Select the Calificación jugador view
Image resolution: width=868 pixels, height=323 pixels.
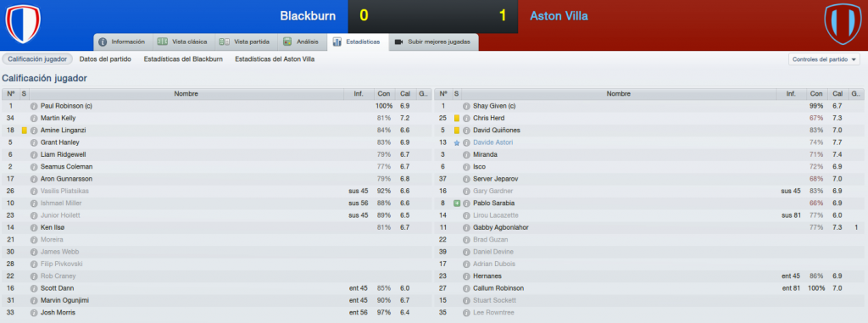tap(37, 58)
